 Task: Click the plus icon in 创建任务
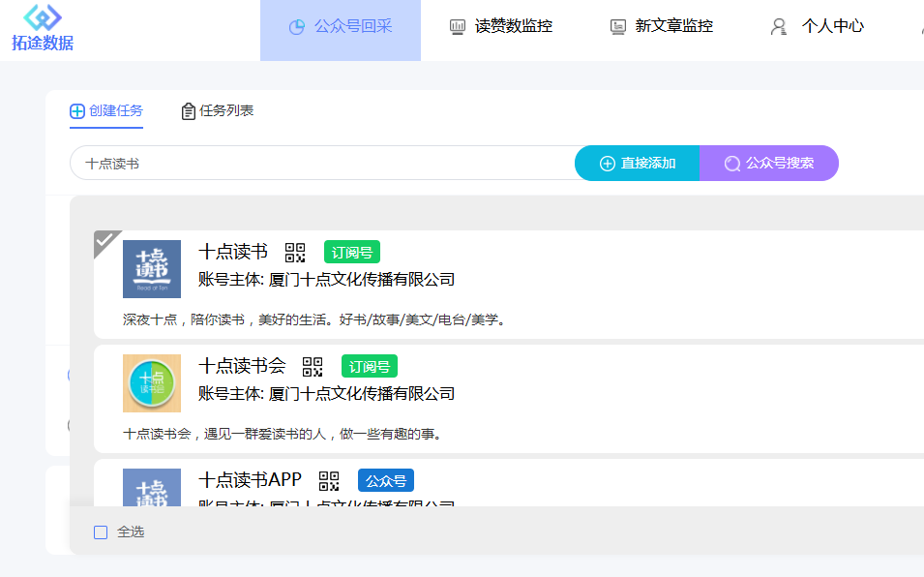(77, 110)
